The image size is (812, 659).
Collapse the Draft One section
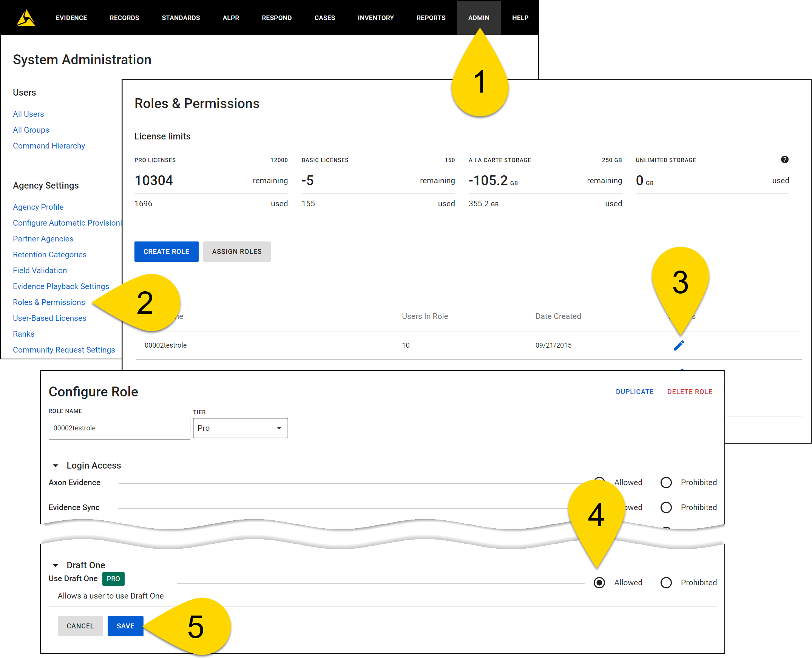click(x=56, y=565)
